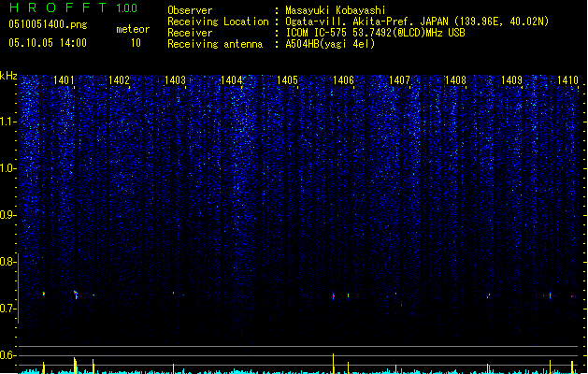Click the 1407 time marker
588x374 pixels.
400,79
